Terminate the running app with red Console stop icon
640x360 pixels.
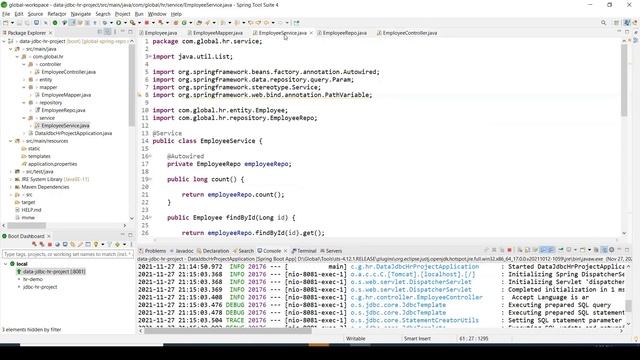pos(509,250)
